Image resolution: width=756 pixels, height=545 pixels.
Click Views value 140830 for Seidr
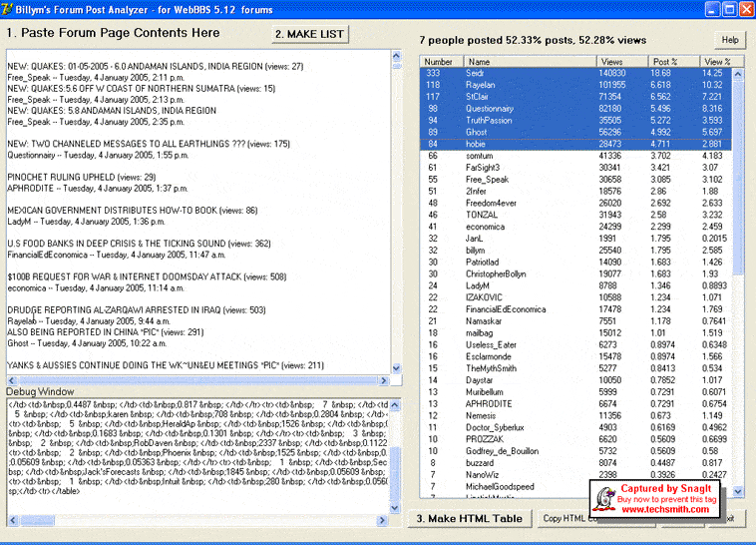[612, 74]
